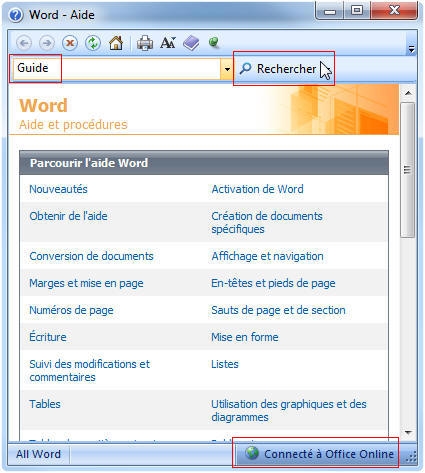Go to help Home icon
Screen dimensions: 425x473
click(116, 43)
